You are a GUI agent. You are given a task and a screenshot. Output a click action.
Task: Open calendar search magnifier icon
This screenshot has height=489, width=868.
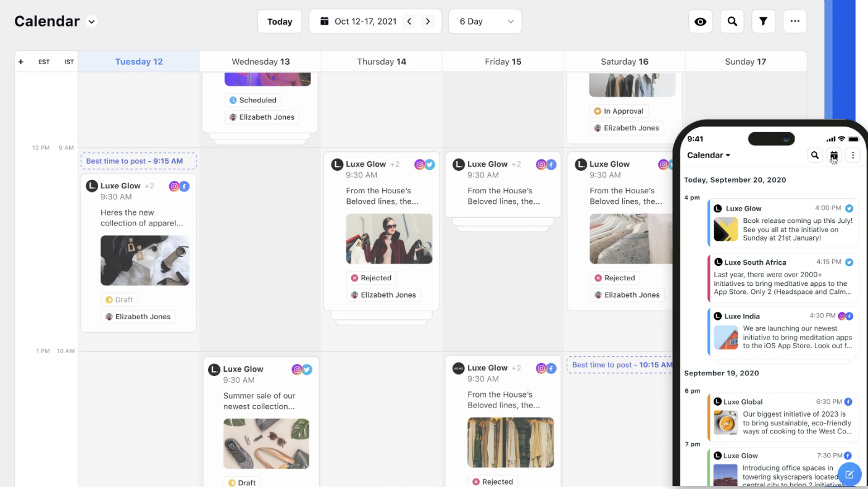(732, 22)
